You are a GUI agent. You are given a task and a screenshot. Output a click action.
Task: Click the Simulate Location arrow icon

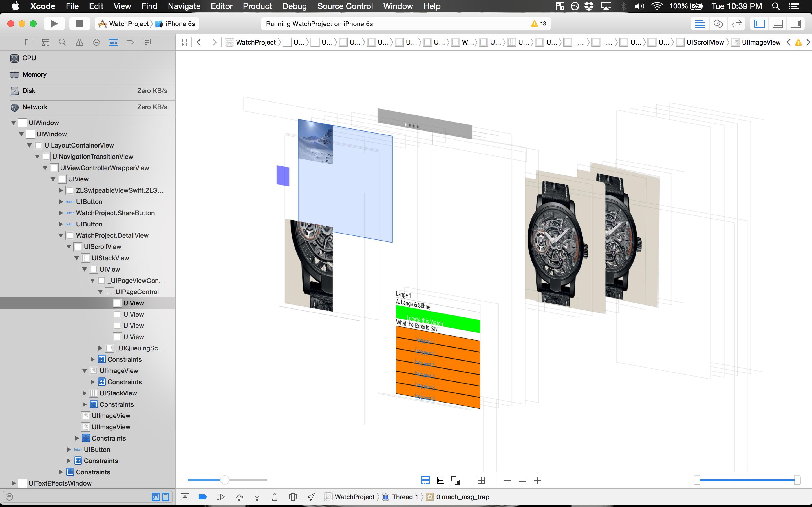pos(311,497)
